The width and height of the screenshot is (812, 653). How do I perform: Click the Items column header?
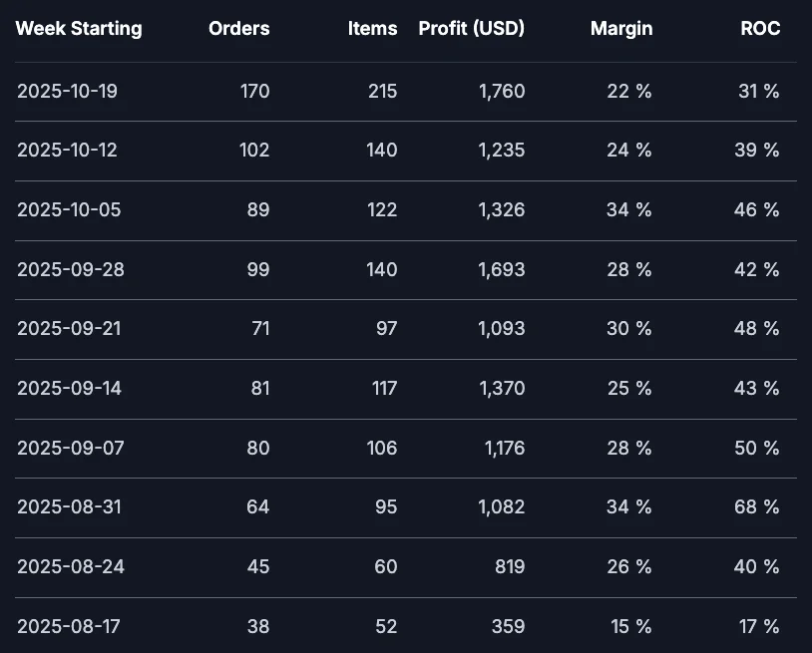tap(373, 29)
